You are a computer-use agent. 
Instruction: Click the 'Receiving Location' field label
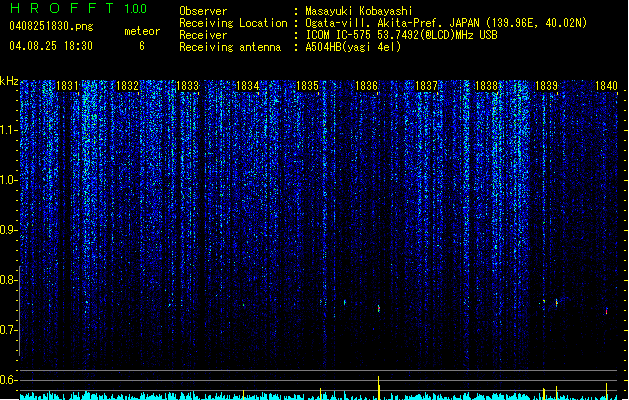pos(233,23)
